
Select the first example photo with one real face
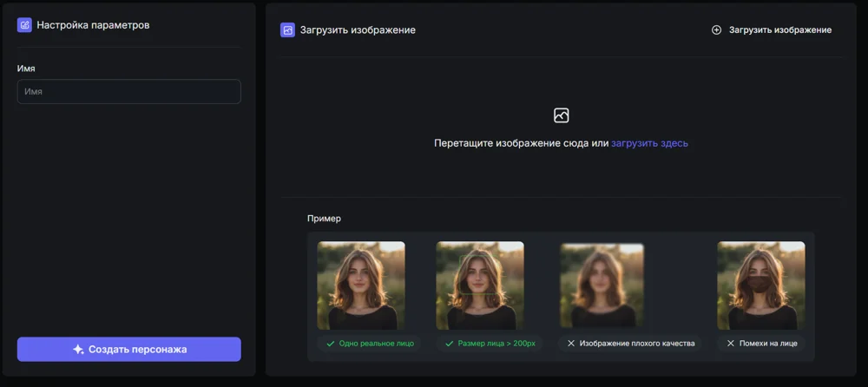[x=360, y=285]
